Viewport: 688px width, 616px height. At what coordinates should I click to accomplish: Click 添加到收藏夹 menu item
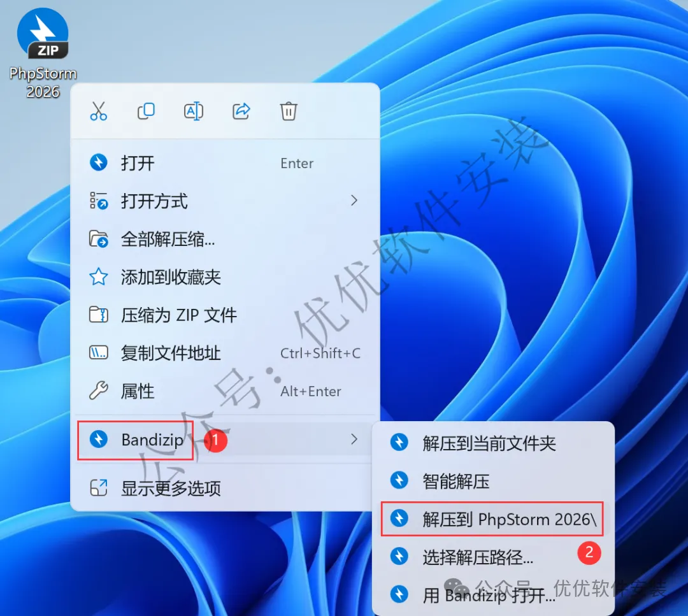click(225, 277)
